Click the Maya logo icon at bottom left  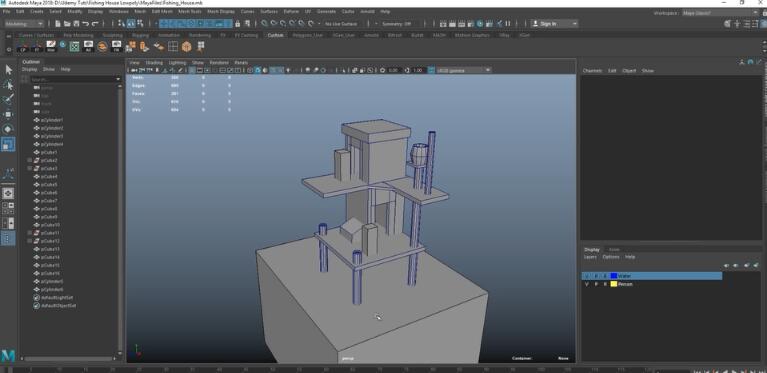coord(8,355)
